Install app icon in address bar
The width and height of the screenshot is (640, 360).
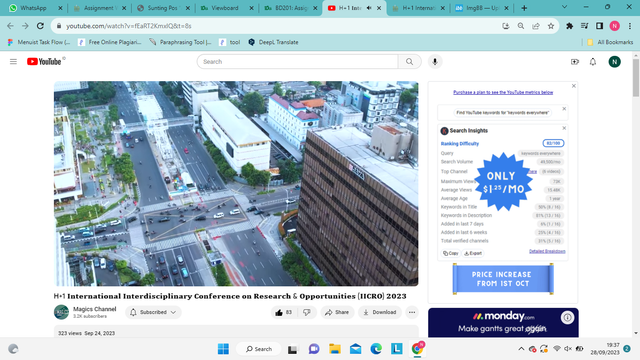pyautogui.click(x=506, y=26)
